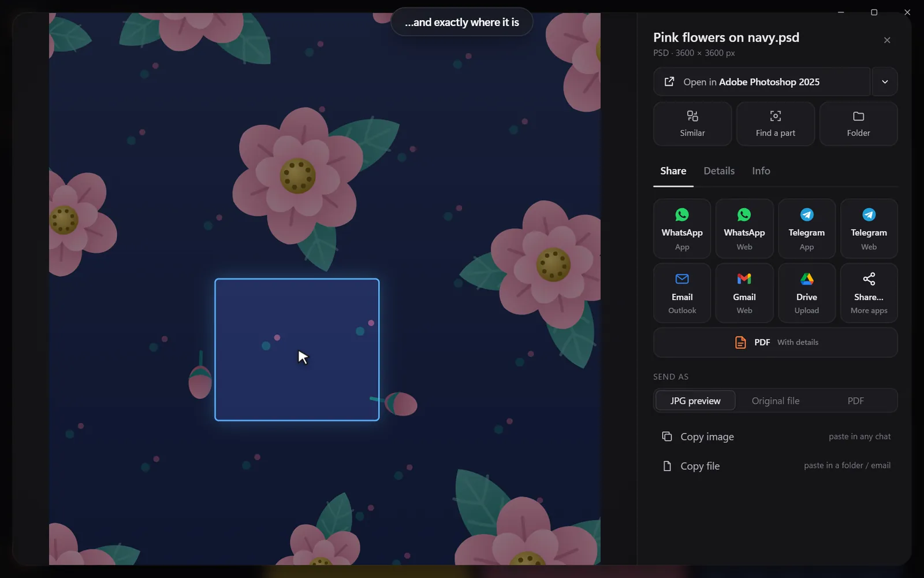Close the file details panel

coord(887,40)
